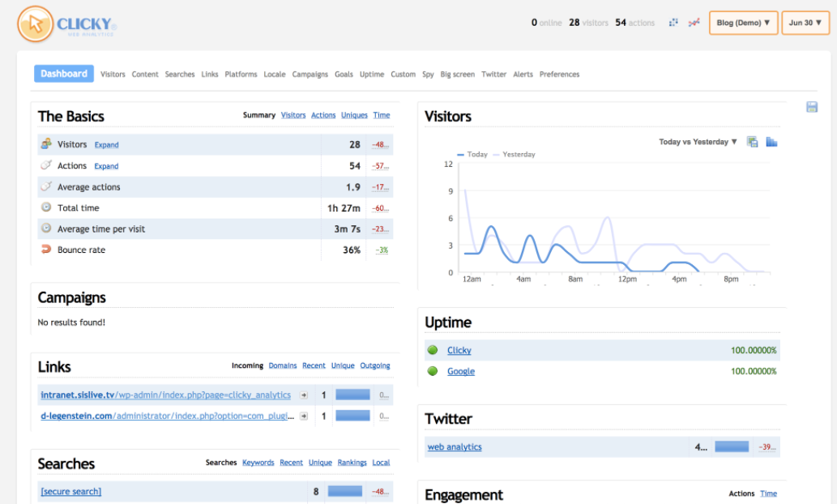The width and height of the screenshot is (837, 504).
Task: Click the red trend line icon in header
Action: click(694, 23)
